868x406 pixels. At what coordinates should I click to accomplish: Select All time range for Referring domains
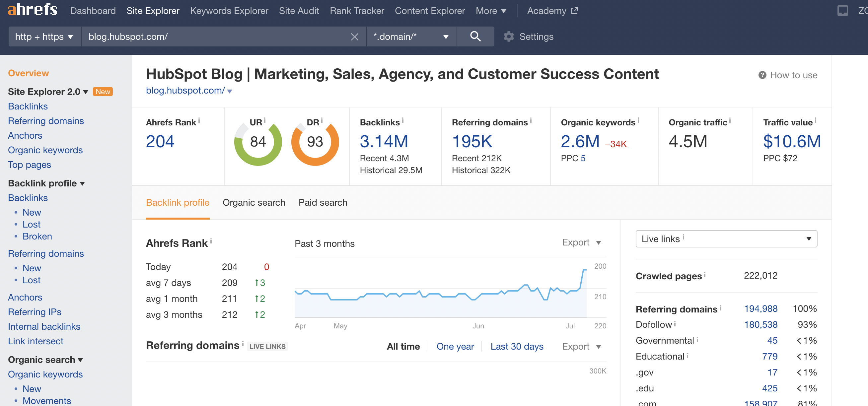[x=403, y=346]
